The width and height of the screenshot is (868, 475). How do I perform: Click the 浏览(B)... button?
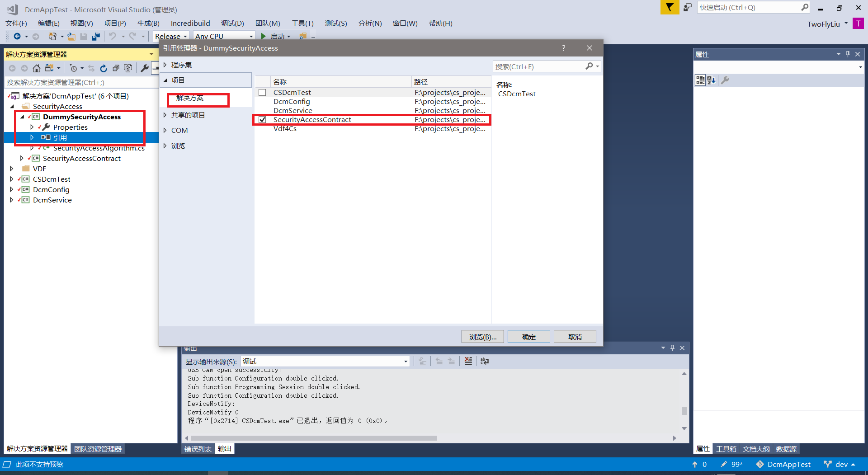[x=483, y=337]
